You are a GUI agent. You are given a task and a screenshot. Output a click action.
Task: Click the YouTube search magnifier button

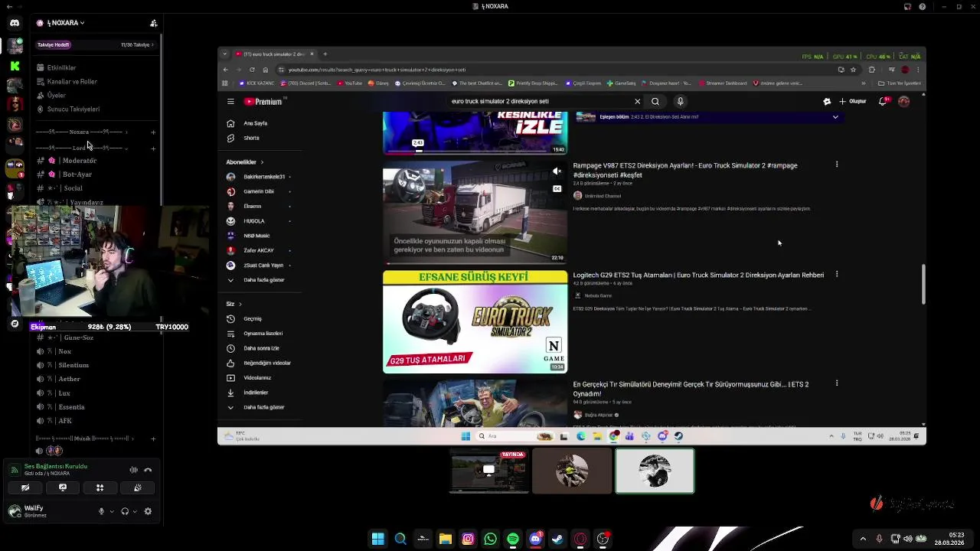[655, 101]
